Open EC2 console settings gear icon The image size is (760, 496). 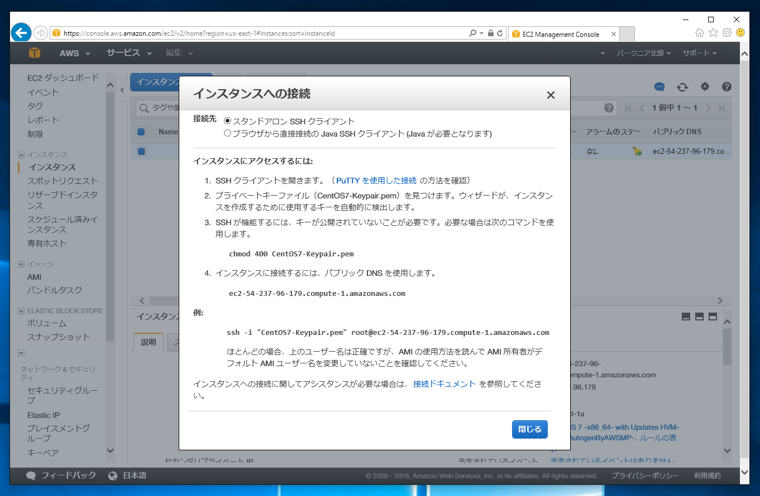[x=705, y=86]
